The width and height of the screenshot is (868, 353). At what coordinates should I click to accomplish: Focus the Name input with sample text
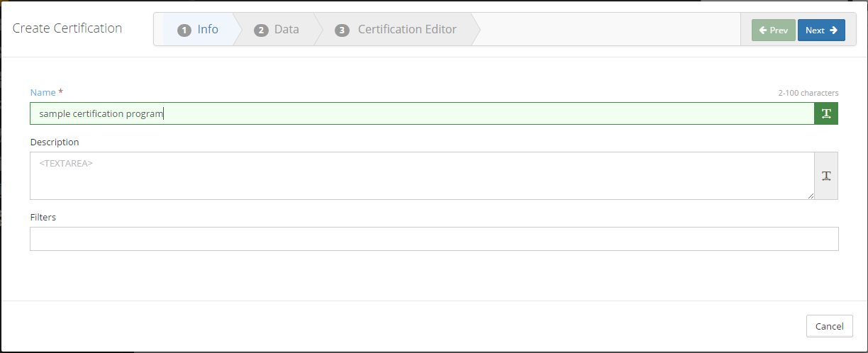[421, 113]
